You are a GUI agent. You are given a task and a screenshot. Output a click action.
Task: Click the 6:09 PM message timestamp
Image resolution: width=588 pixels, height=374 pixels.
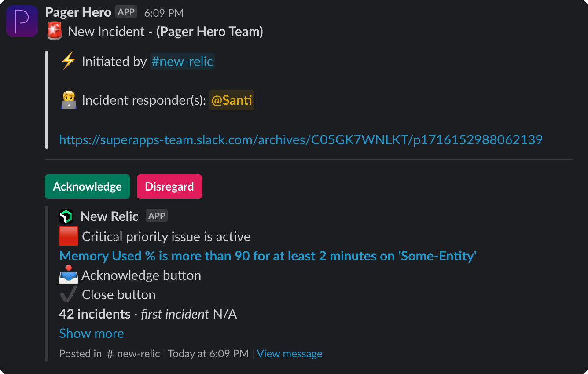[164, 13]
